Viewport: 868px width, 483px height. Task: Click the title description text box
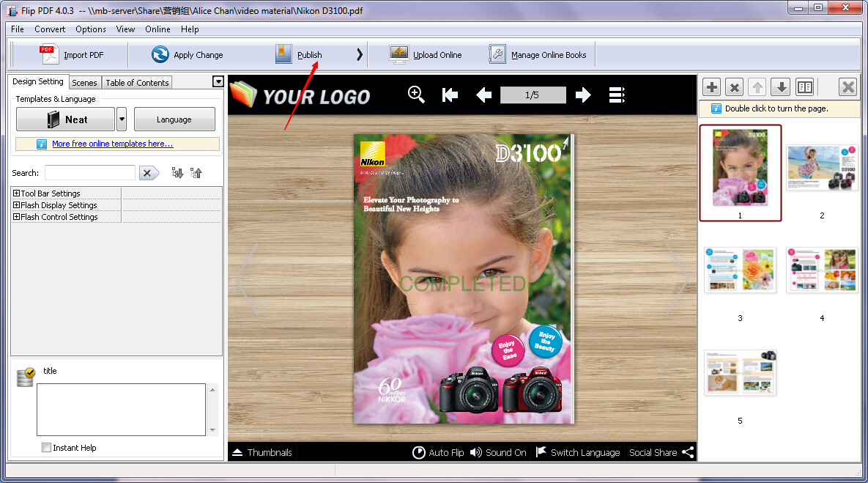tap(122, 409)
